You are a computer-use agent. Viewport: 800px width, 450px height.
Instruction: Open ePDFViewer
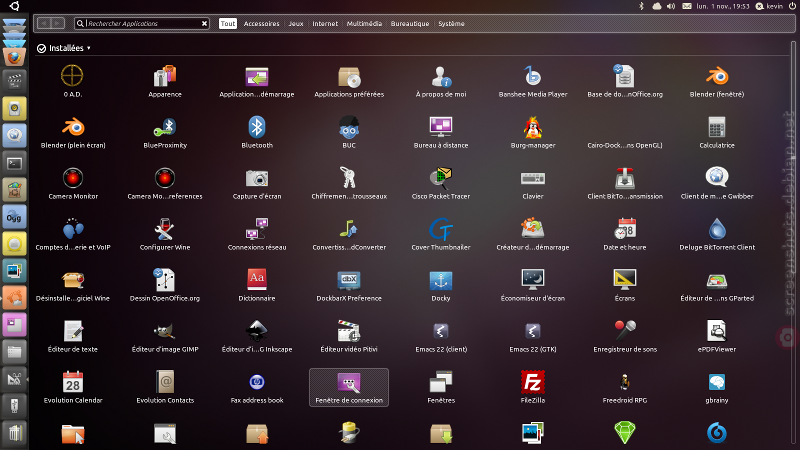point(717,331)
